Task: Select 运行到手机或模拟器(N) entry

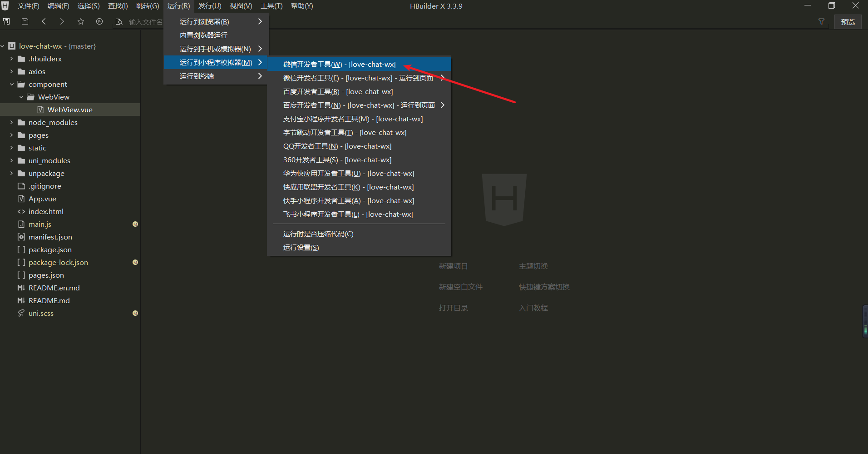Action: coord(216,49)
